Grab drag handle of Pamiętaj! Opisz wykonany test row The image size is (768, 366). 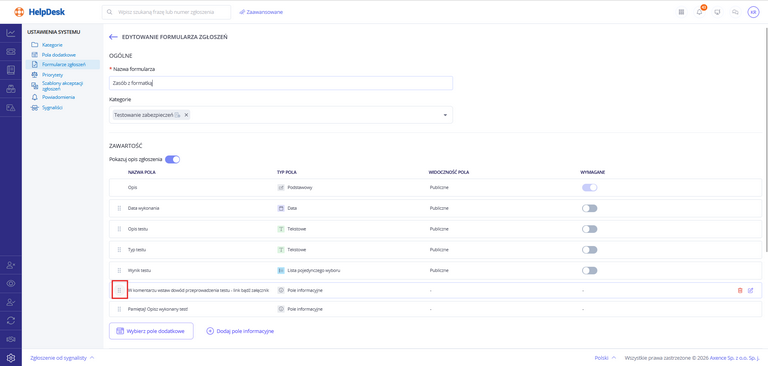pyautogui.click(x=119, y=309)
